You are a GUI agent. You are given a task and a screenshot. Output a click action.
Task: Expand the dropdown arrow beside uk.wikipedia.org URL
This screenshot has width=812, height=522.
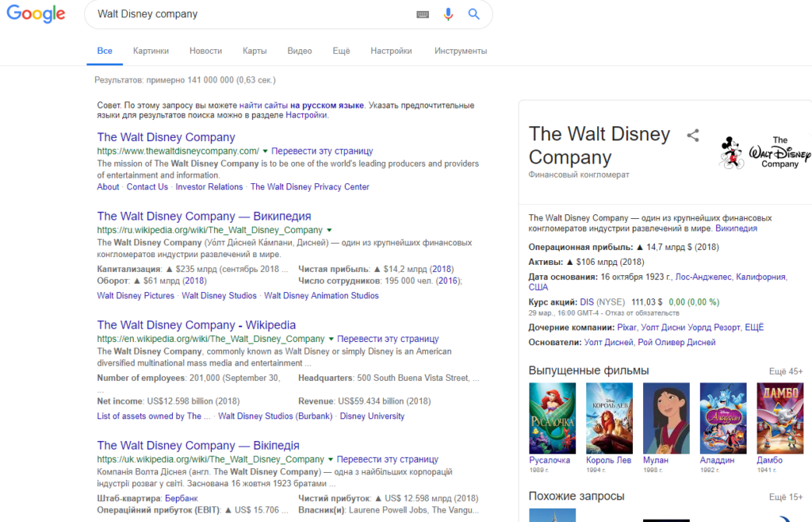click(x=331, y=460)
